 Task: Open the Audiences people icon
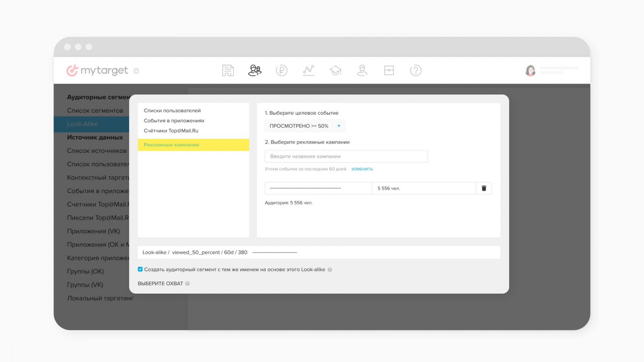(x=255, y=70)
